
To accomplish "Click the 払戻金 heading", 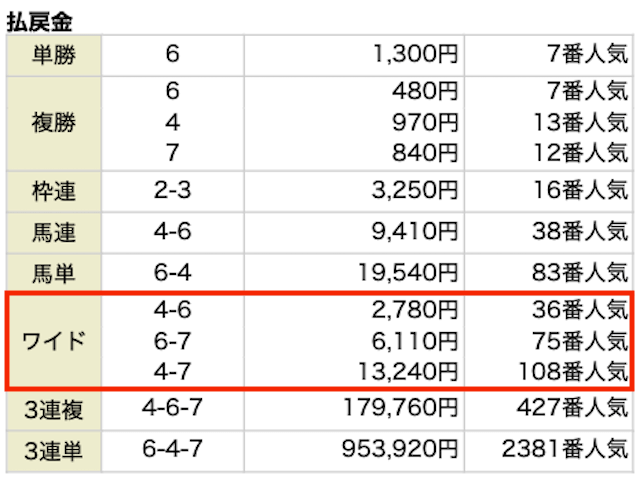I will (x=40, y=21).
